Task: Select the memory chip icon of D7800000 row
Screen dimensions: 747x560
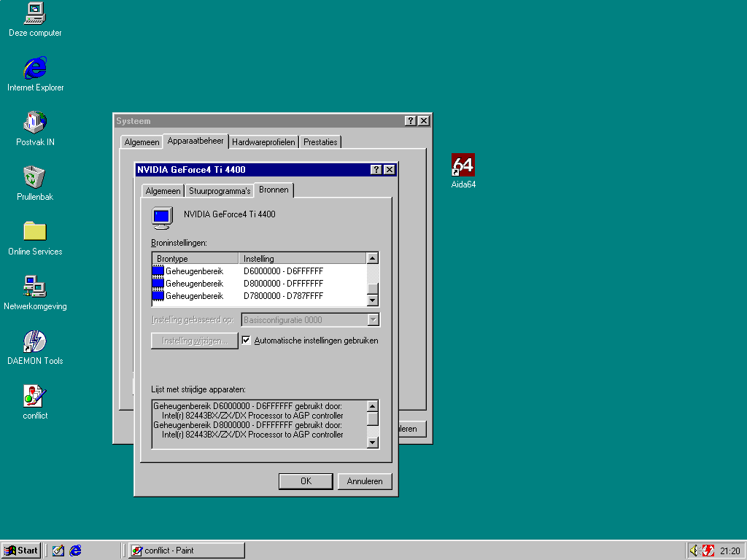Action: tap(158, 296)
